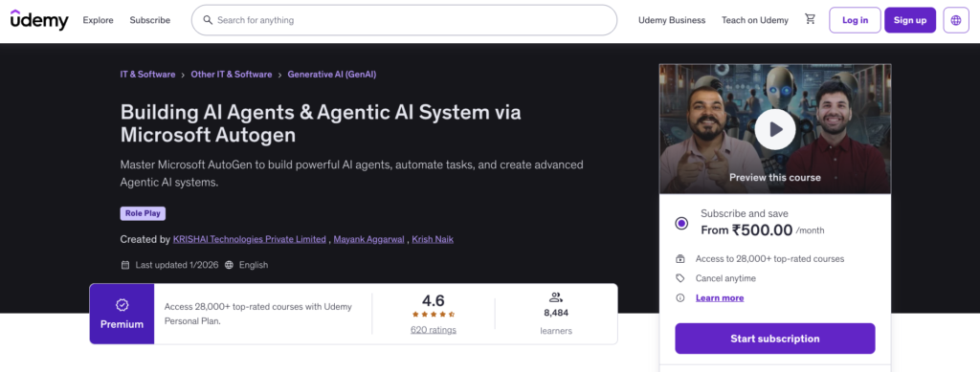
Task: Play the course preview video
Action: 775,129
